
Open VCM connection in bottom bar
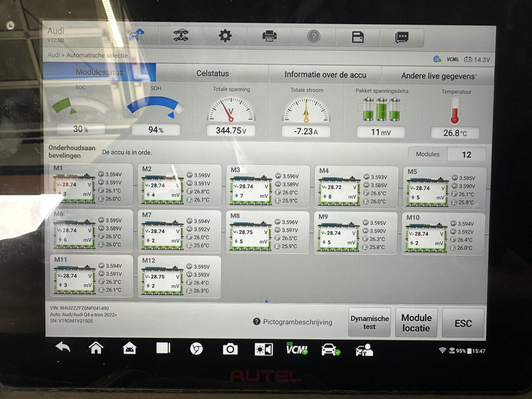pyautogui.click(x=297, y=349)
